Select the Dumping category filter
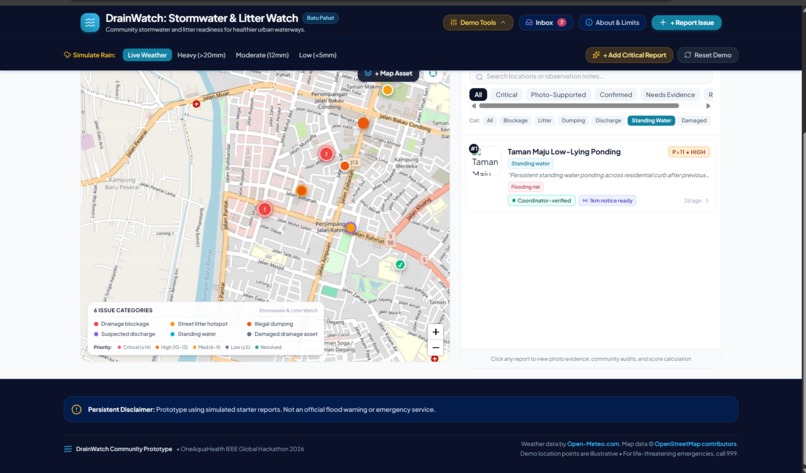The width and height of the screenshot is (806, 473). coord(573,121)
